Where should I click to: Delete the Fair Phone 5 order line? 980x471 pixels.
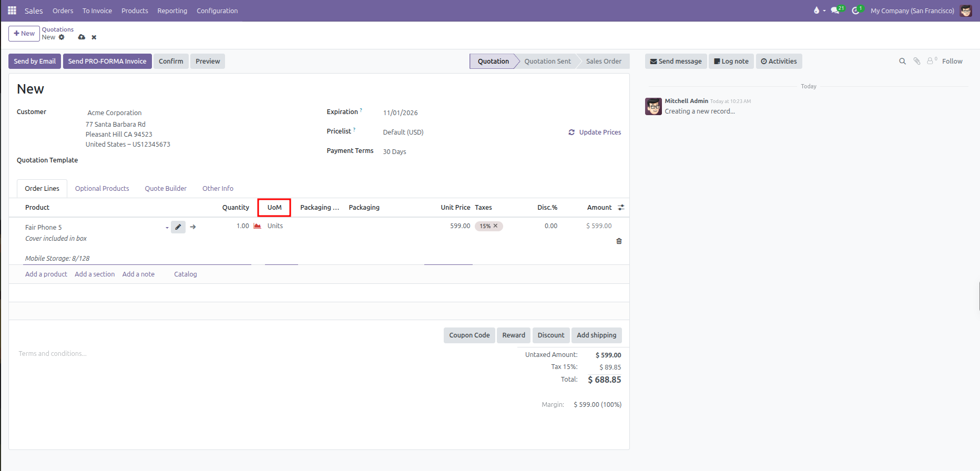pos(619,241)
